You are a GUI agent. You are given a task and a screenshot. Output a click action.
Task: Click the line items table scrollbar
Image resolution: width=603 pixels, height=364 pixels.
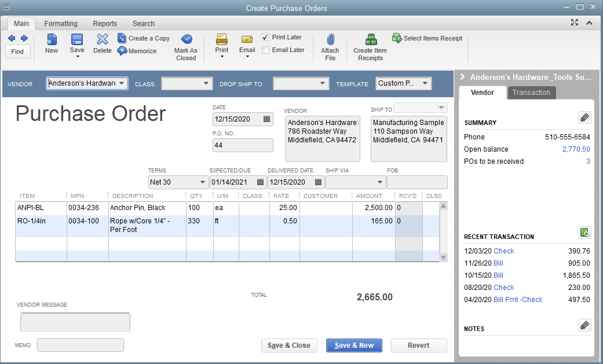[x=444, y=231]
